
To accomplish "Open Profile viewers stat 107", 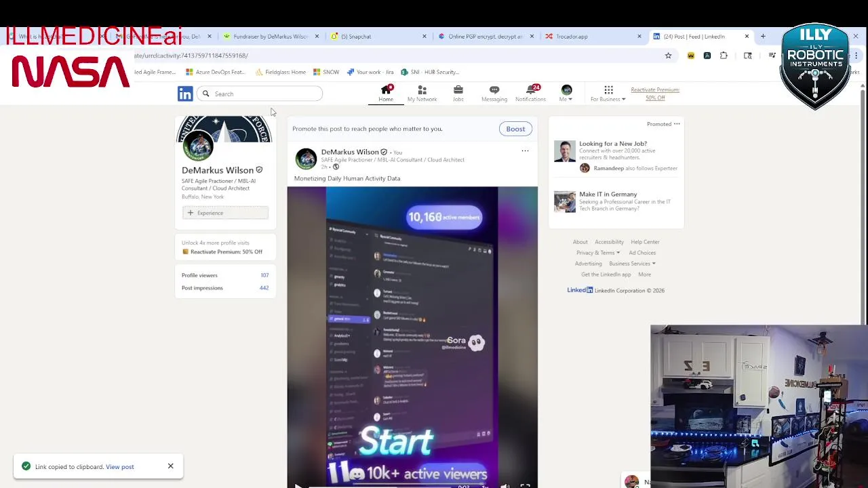I will 225,275.
